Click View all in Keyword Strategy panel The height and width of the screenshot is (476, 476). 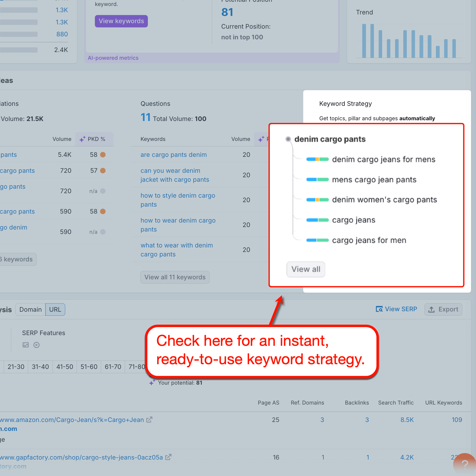[306, 269]
